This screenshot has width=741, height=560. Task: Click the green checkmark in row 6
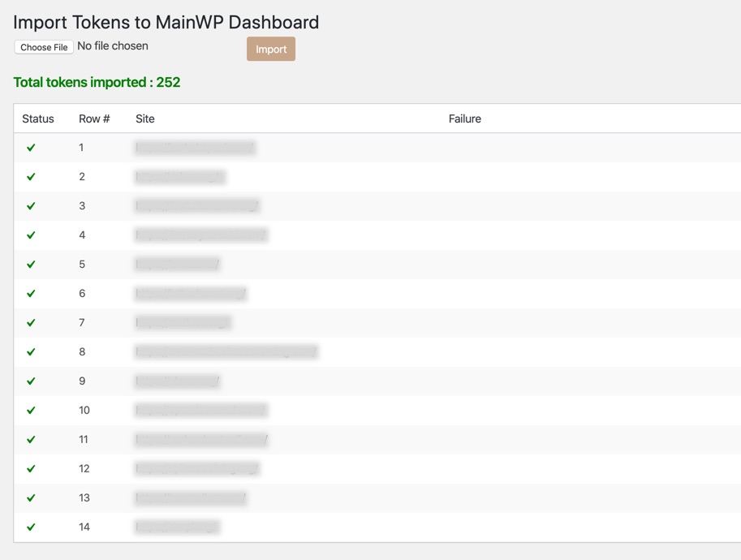tap(31, 294)
